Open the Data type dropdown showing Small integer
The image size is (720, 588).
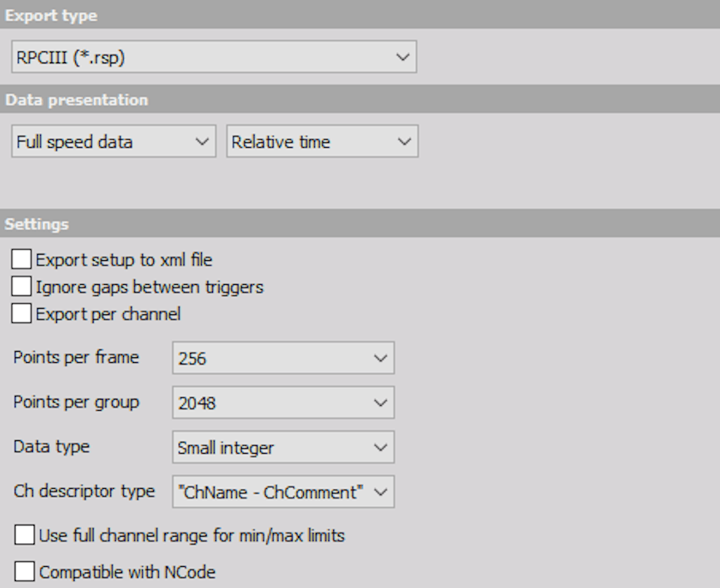click(x=283, y=447)
